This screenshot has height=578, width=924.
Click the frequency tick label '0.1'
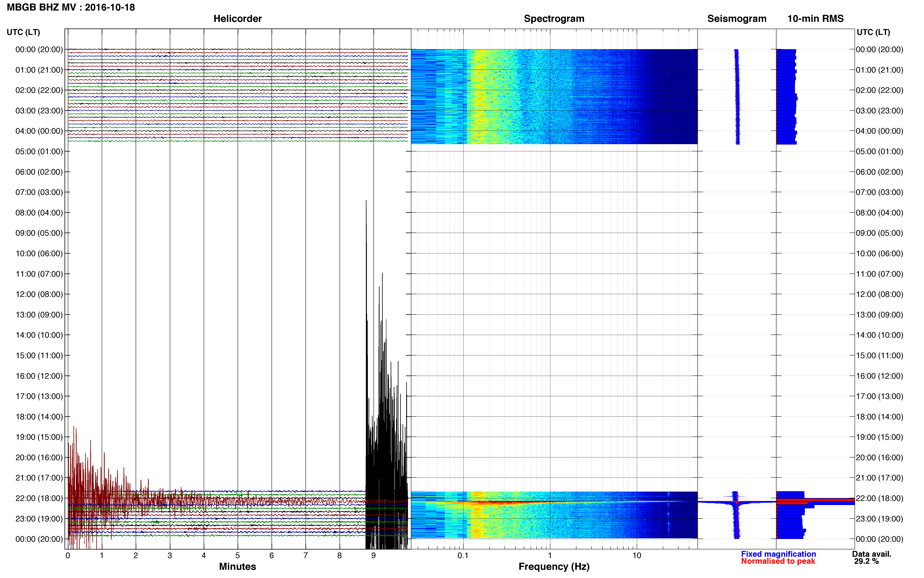pyautogui.click(x=463, y=555)
